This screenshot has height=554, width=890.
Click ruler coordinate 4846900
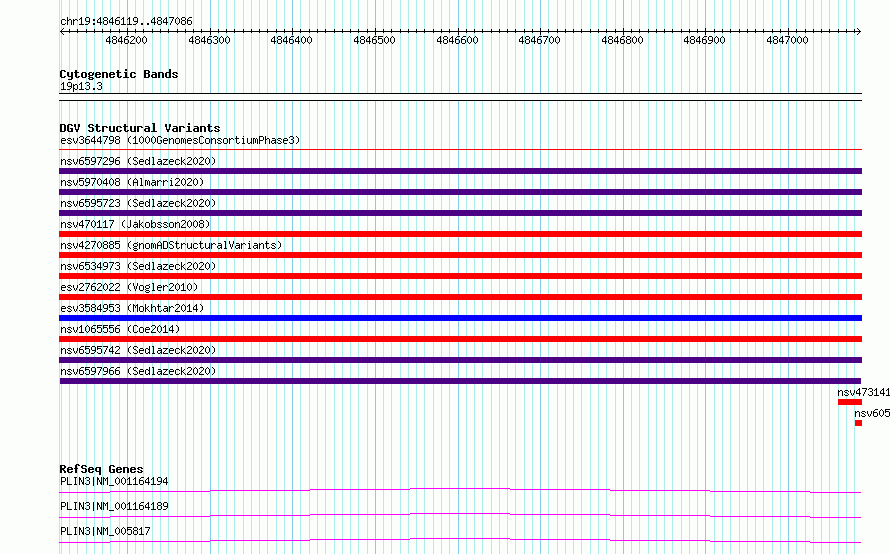704,40
